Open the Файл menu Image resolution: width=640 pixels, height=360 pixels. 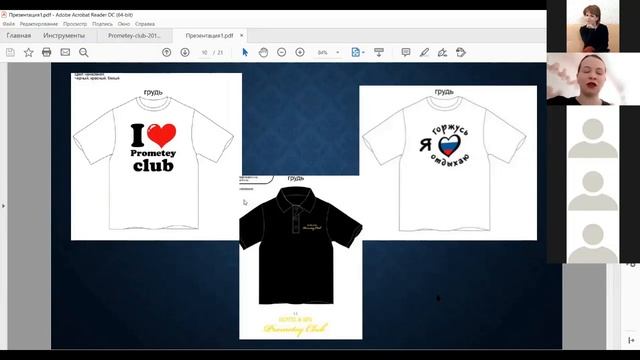[x=9, y=24]
